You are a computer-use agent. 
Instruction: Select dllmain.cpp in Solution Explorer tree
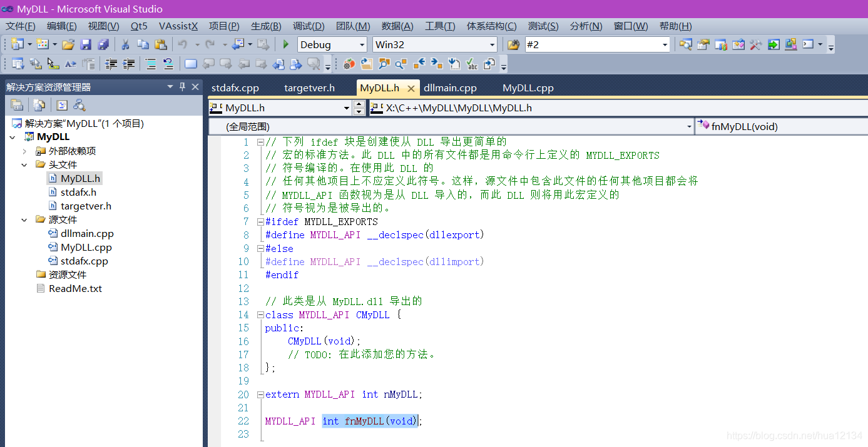87,233
